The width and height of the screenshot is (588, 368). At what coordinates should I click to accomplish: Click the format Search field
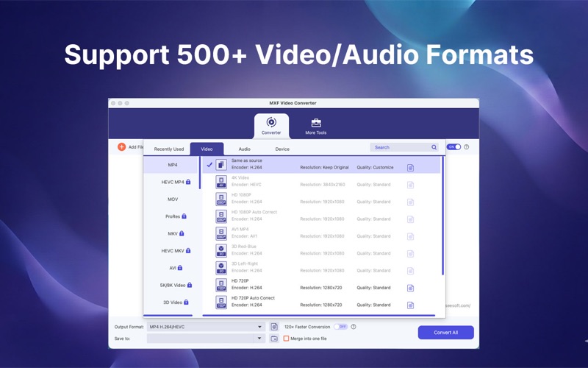click(x=404, y=147)
